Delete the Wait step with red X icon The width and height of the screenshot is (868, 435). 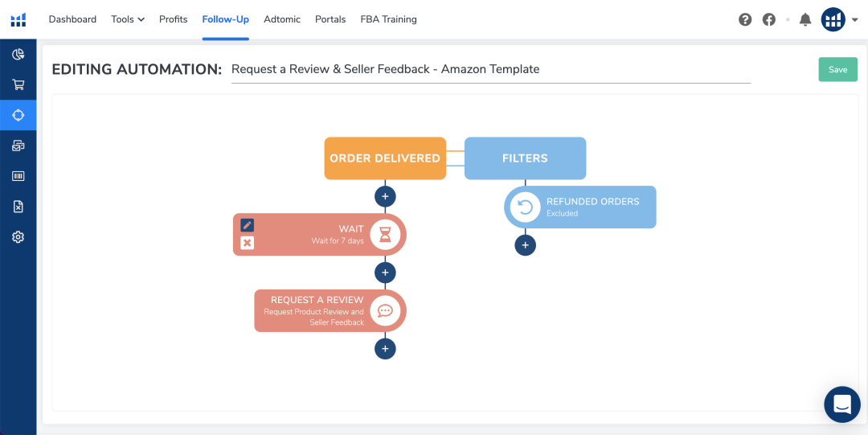point(248,243)
